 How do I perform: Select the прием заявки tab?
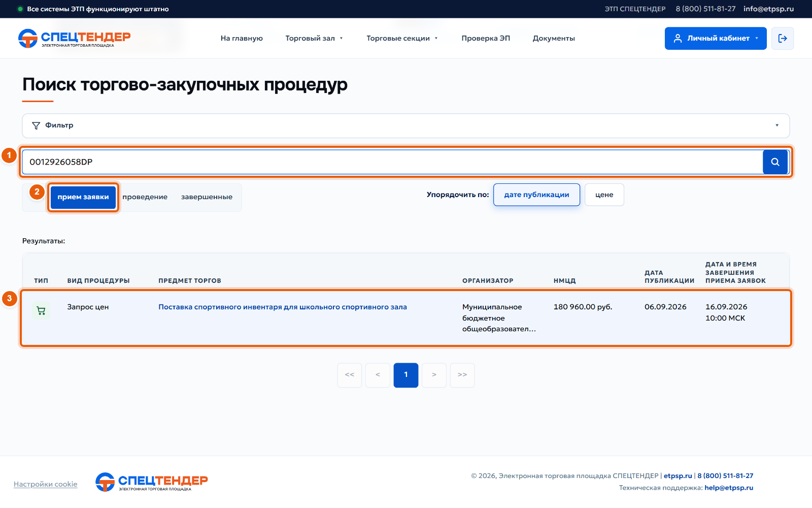[x=83, y=197]
